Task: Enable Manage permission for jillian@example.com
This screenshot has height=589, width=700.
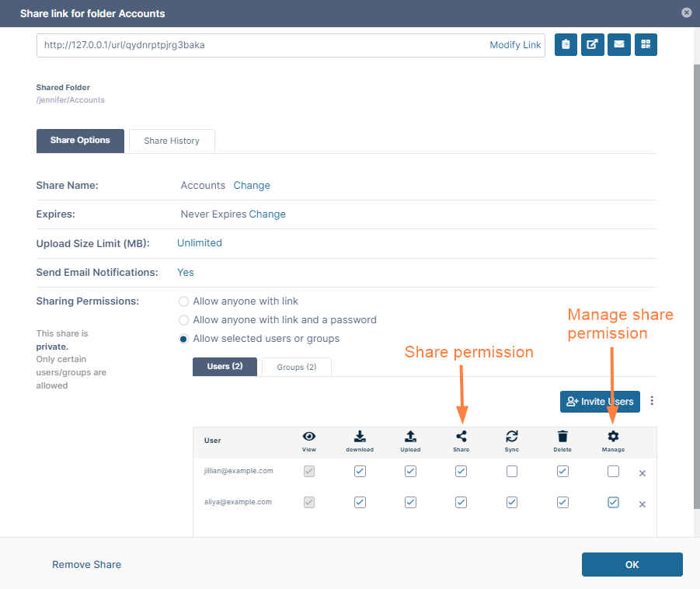Action: 613,472
